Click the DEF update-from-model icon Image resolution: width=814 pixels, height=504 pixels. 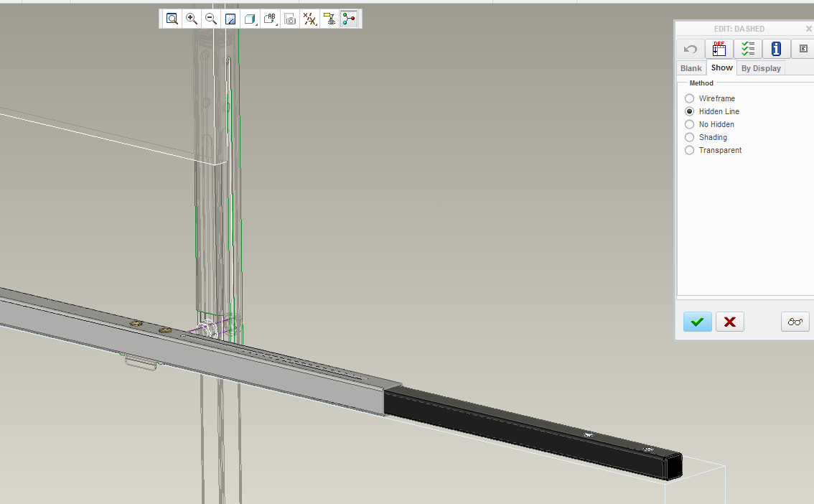click(x=719, y=49)
